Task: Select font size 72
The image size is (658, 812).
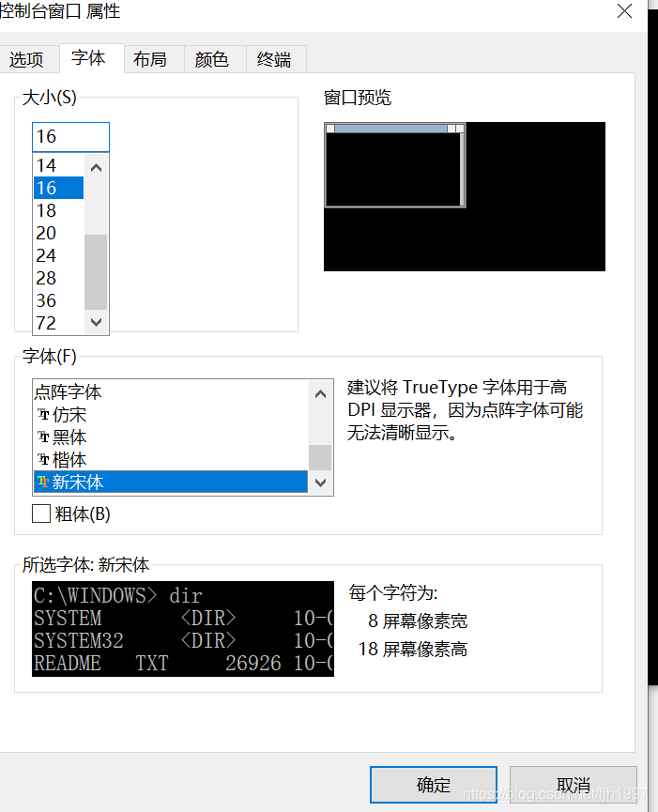Action: click(x=58, y=323)
